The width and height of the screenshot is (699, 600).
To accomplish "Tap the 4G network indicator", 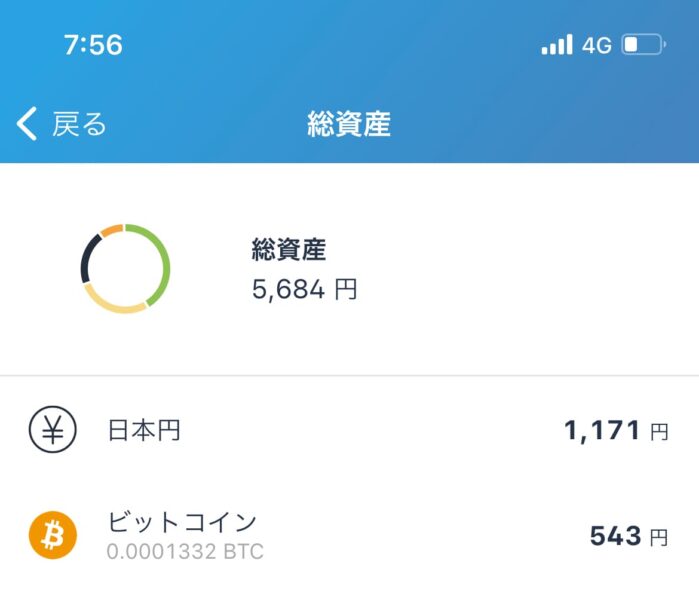I will 596,45.
